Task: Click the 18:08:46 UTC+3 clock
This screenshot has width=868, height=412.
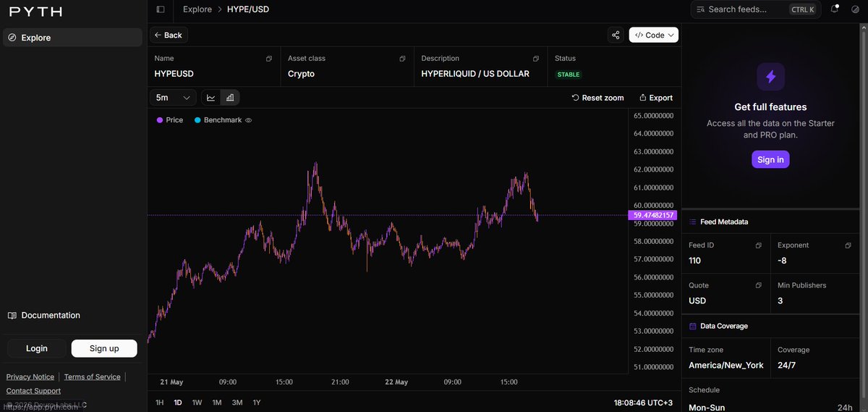Action: pos(644,402)
